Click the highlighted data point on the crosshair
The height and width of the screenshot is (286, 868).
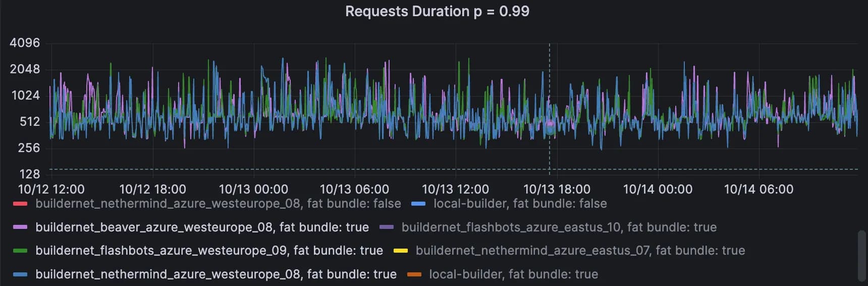point(550,124)
